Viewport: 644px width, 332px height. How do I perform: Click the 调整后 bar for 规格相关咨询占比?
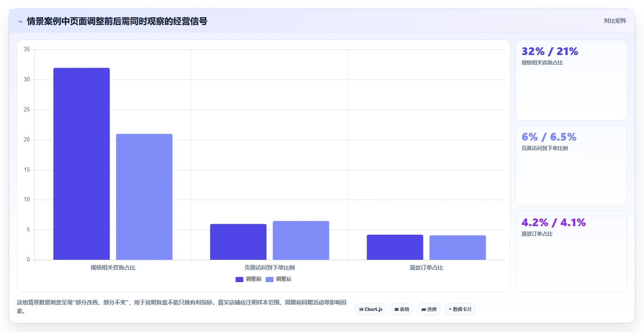pyautogui.click(x=144, y=197)
